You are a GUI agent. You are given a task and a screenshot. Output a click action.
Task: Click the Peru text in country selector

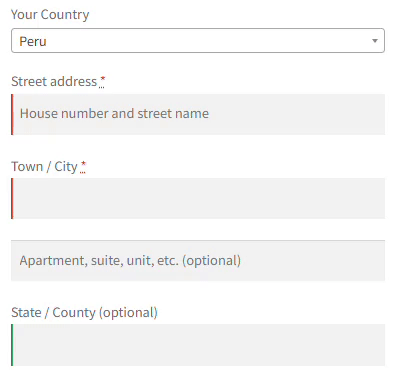[x=33, y=41]
